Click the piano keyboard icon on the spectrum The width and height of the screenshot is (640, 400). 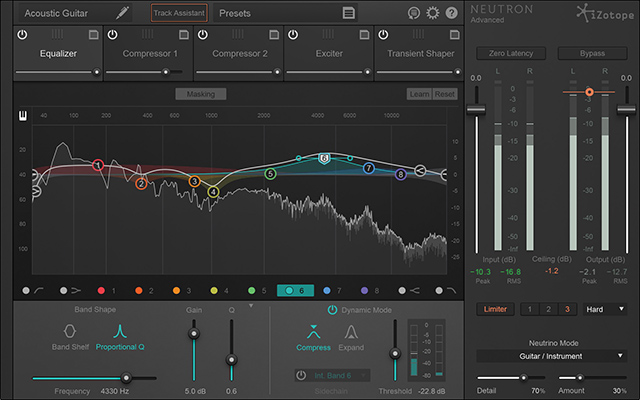click(x=22, y=116)
